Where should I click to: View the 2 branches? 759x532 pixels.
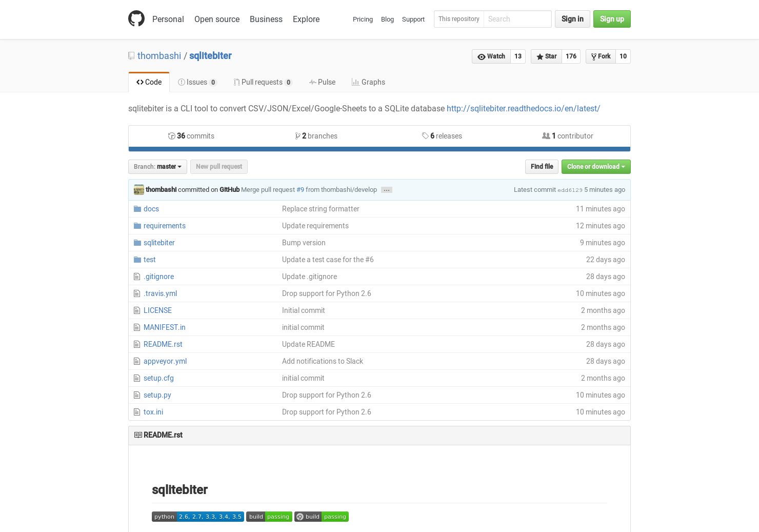[x=316, y=136]
